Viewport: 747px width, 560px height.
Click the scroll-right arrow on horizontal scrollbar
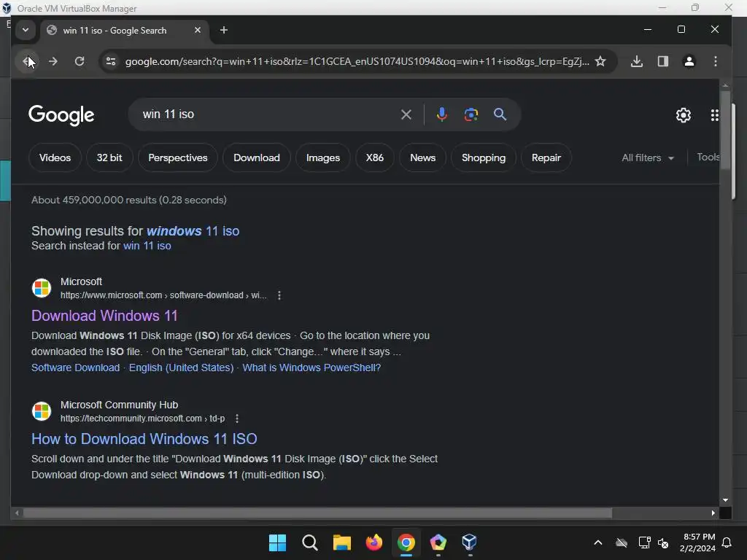pos(713,513)
